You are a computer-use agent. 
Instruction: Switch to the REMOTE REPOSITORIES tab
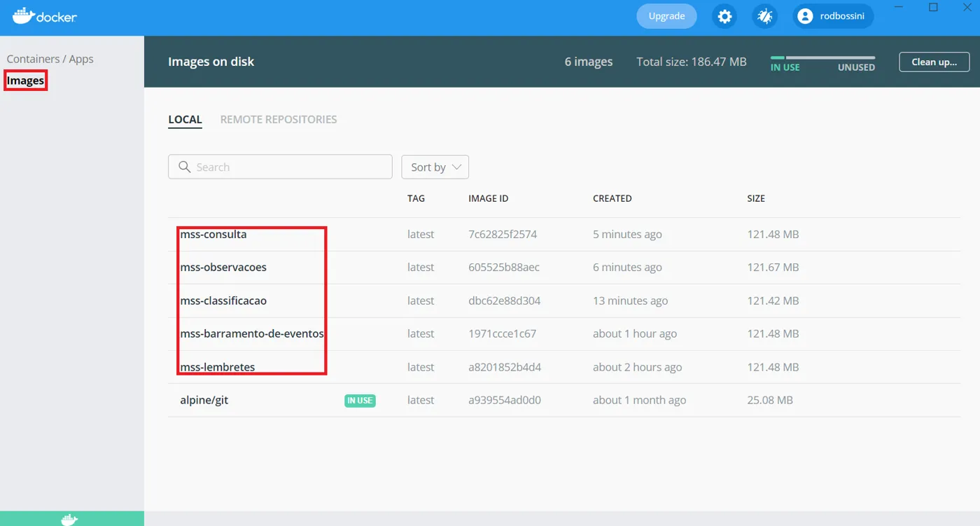[x=279, y=120]
